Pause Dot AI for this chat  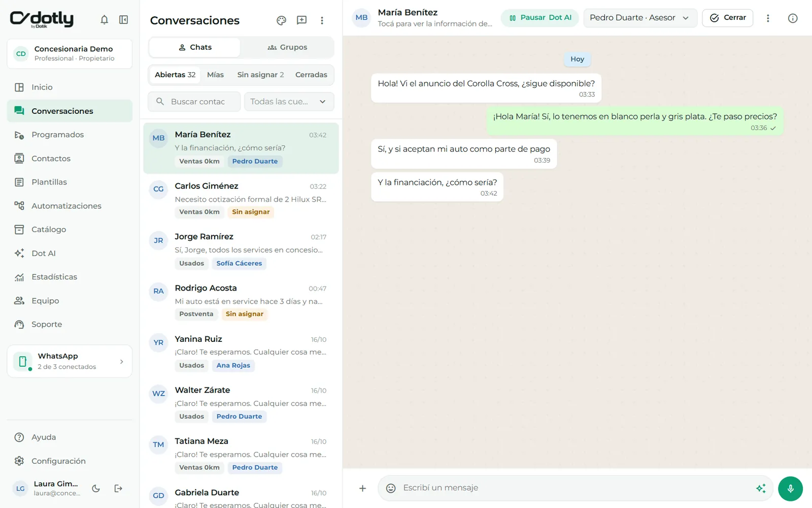coord(540,18)
